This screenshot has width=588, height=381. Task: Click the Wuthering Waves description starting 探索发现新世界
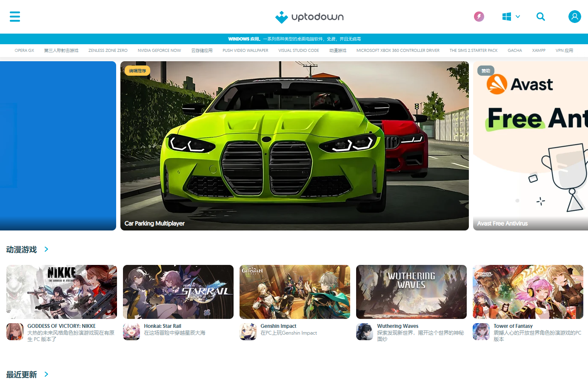(x=421, y=336)
